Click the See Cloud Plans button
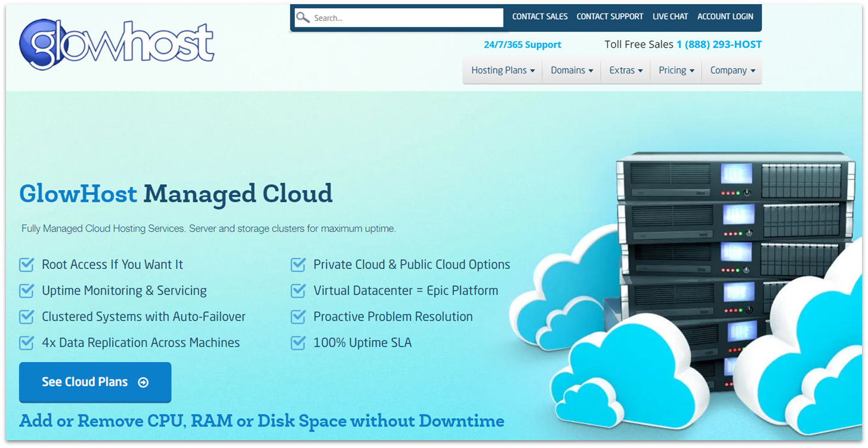Screen dimensions: 868x448 (x=95, y=382)
